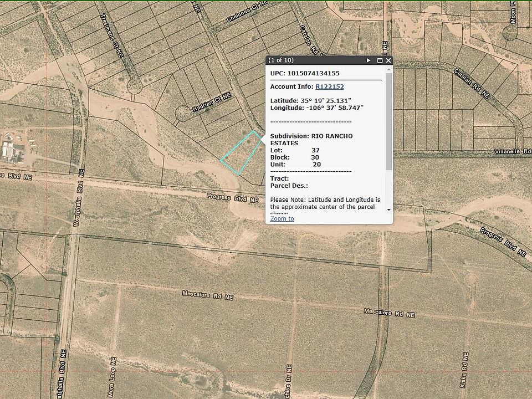This screenshot has height=399, width=532.
Task: Click the right Mescalero Rd NE label
Action: pos(390,313)
